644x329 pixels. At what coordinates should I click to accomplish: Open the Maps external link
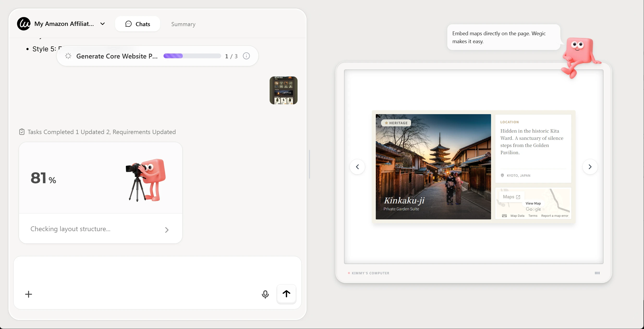[511, 197]
